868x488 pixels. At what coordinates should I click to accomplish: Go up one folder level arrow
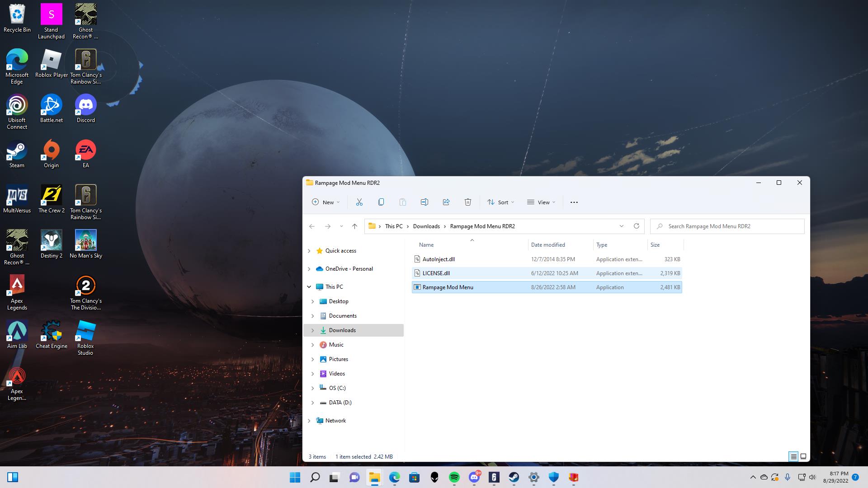[354, 226]
